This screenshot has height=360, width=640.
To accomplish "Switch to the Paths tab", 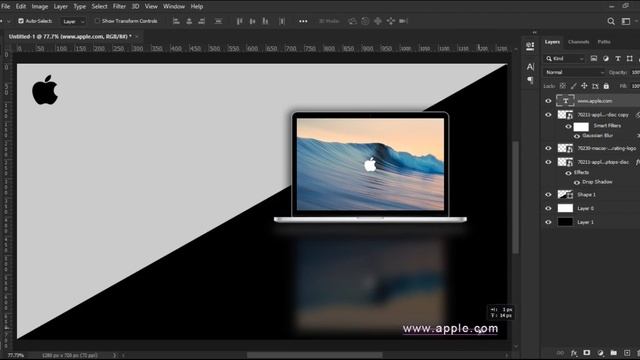I will coord(604,42).
